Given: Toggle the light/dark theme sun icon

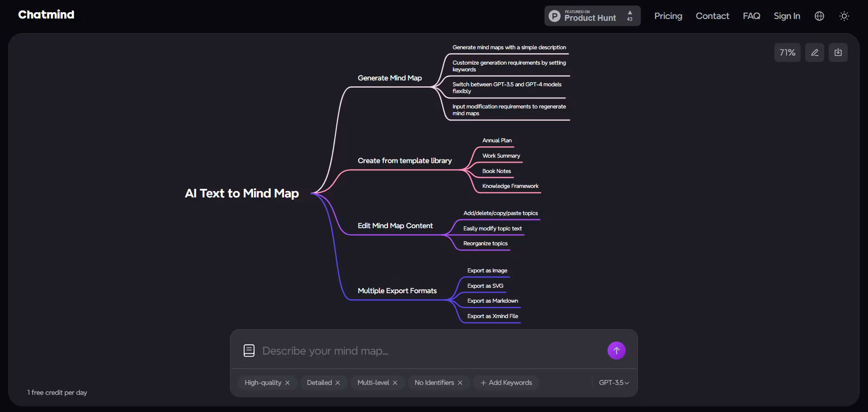Looking at the screenshot, I should click(844, 16).
